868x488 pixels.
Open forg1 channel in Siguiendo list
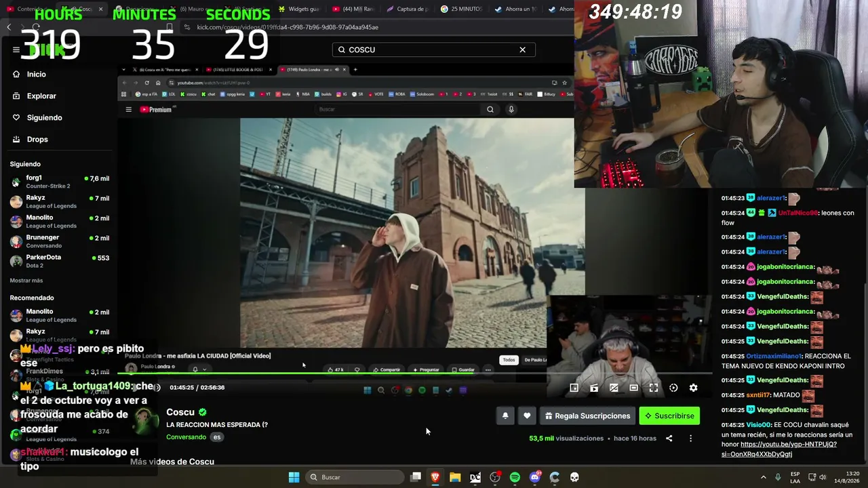60,182
